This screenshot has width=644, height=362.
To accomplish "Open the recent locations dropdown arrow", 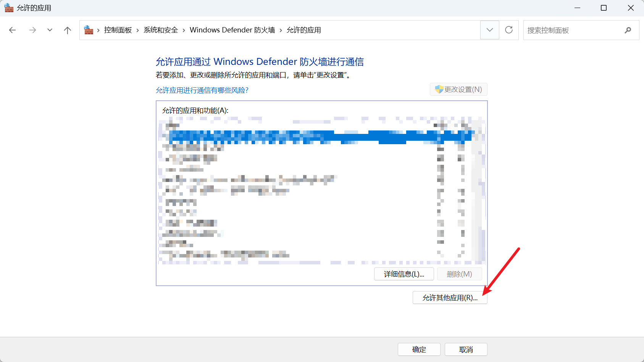I will pos(50,30).
